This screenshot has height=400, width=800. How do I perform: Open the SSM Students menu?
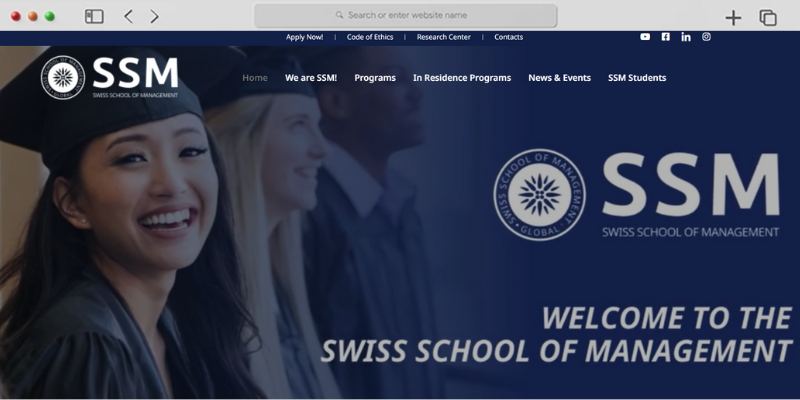637,78
